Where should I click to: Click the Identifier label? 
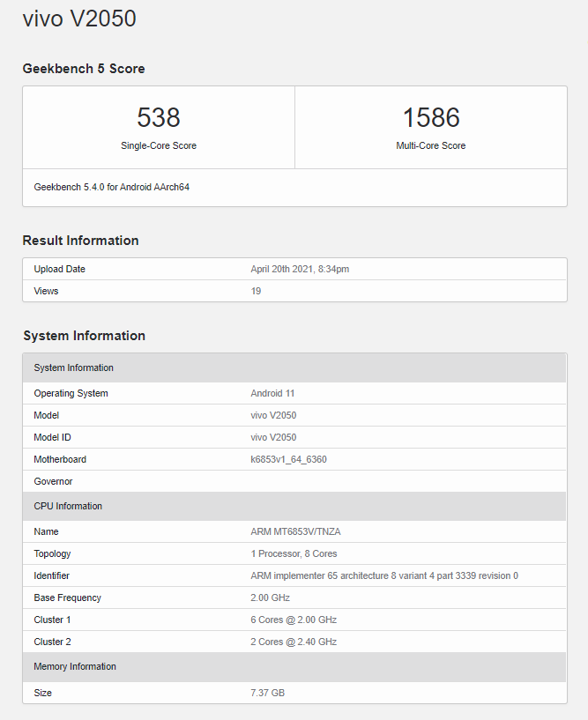coord(51,575)
